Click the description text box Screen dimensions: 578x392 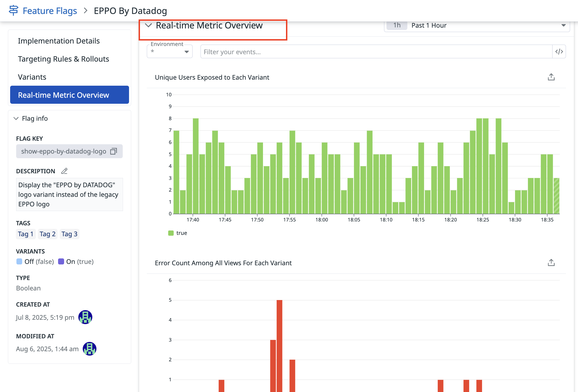(x=70, y=194)
